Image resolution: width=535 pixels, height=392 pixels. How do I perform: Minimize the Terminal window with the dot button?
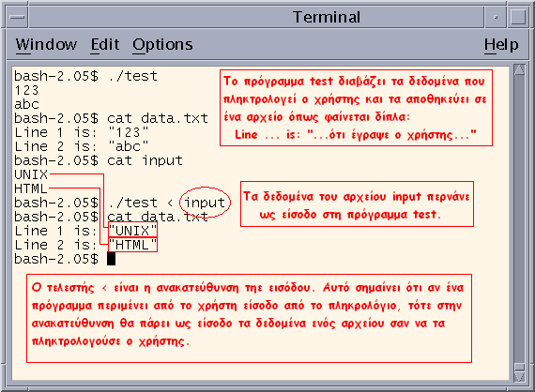(496, 17)
